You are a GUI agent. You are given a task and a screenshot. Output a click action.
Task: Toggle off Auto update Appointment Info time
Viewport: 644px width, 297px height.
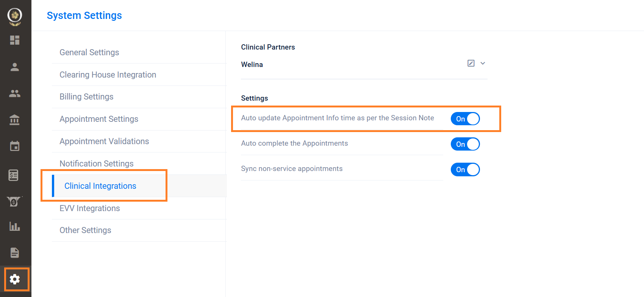tap(465, 119)
